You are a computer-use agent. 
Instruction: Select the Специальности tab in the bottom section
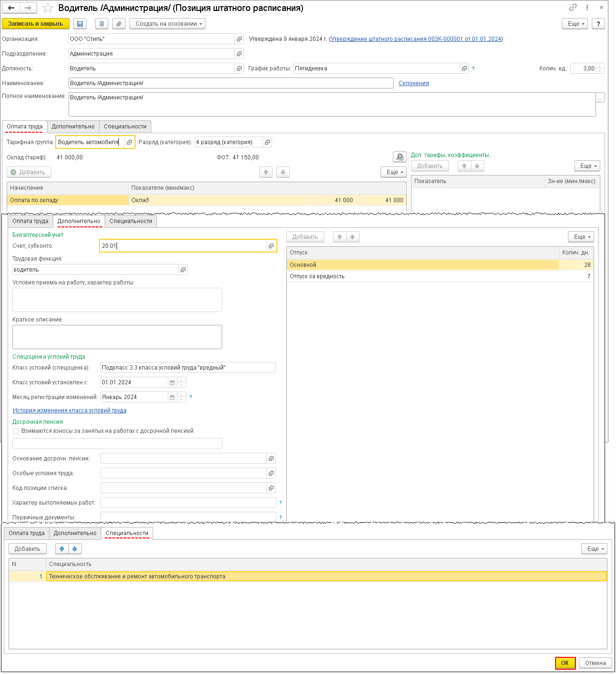click(127, 533)
